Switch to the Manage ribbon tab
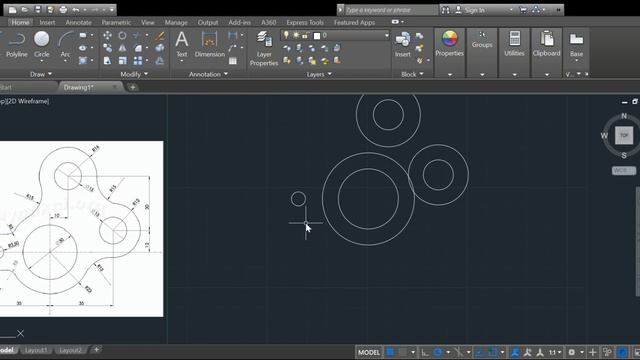This screenshot has width=640, height=360. 176,22
